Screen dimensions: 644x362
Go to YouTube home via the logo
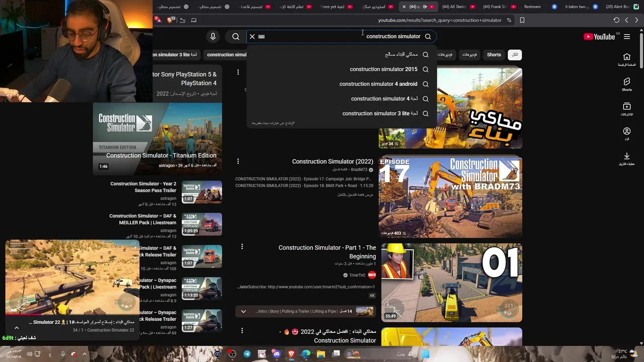(x=599, y=37)
